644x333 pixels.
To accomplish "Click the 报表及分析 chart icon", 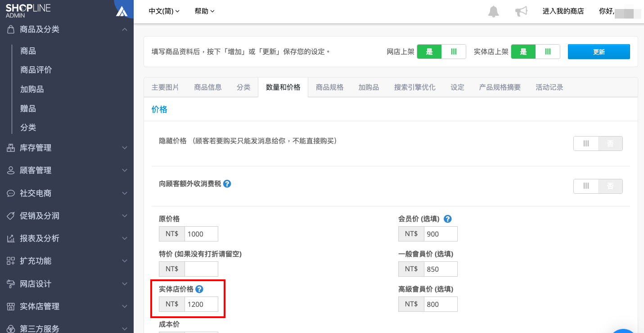I will 11,238.
